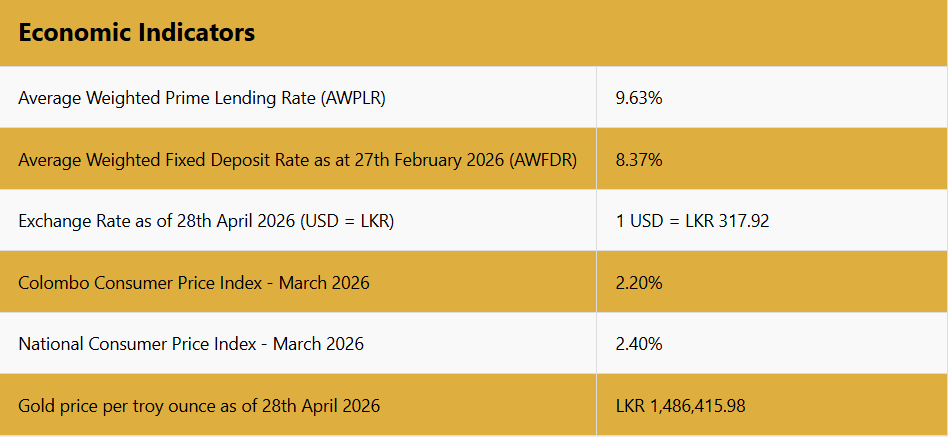The height and width of the screenshot is (437, 948).
Task: Click the 8.37% AWFDR value
Action: (x=639, y=160)
